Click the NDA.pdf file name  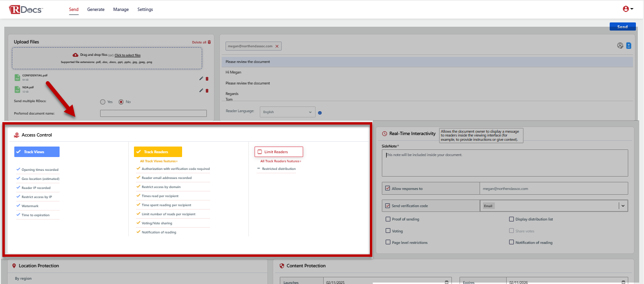point(28,87)
